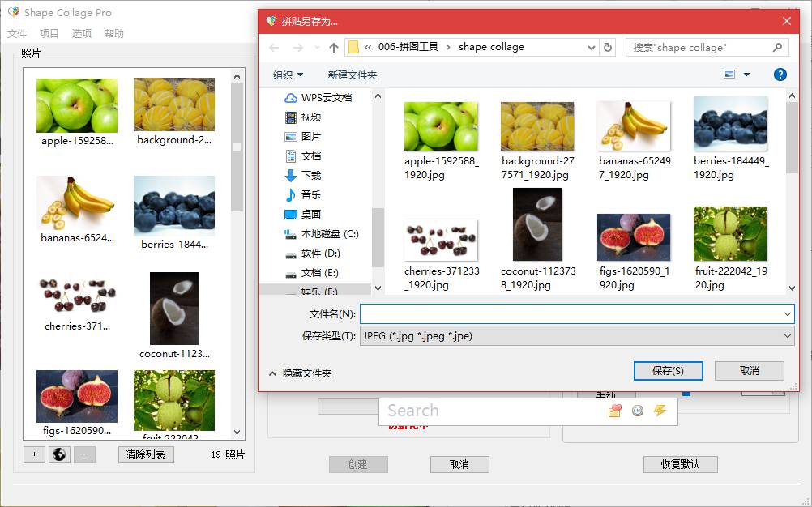The width and height of the screenshot is (812, 507).
Task: Open recent locations dropdown arrow
Action: point(316,48)
